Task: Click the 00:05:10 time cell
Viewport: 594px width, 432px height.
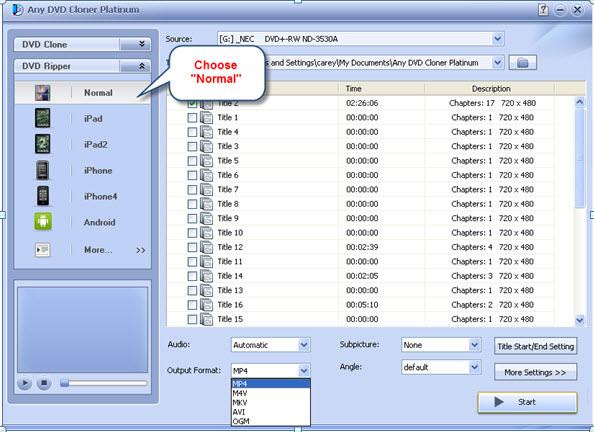Action: pyautogui.click(x=362, y=305)
